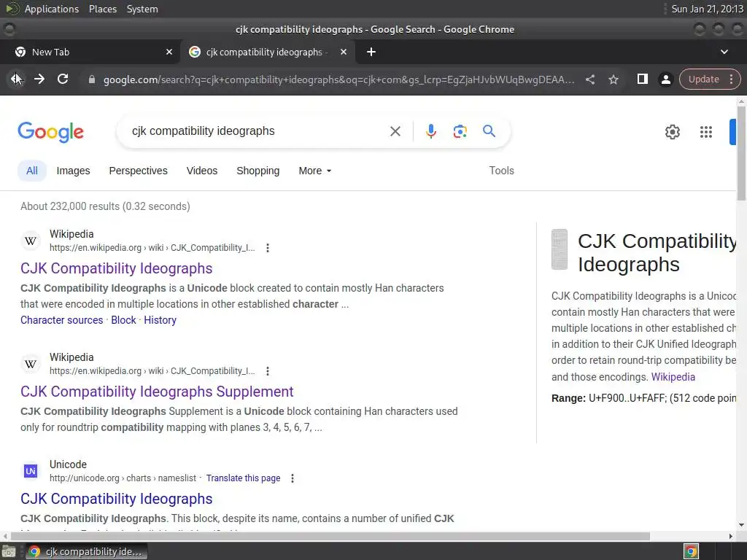Click the clock in the top panel
The width and height of the screenshot is (747, 560).
click(x=707, y=9)
